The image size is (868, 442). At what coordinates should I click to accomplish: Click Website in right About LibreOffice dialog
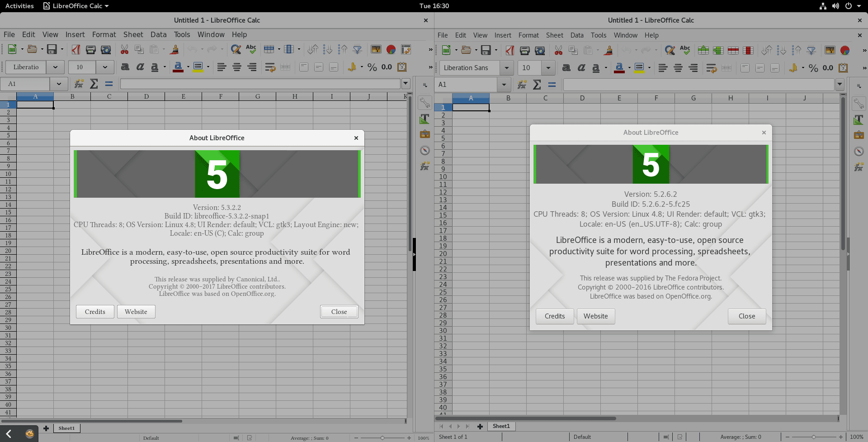(596, 316)
